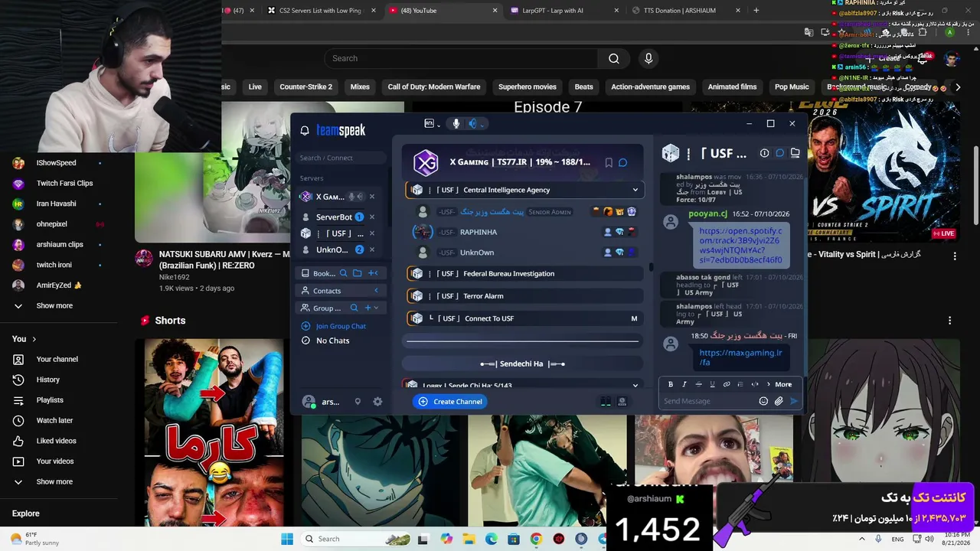Open own profile avatar in TeamSpeak
Image resolution: width=980 pixels, height=551 pixels.
point(309,402)
